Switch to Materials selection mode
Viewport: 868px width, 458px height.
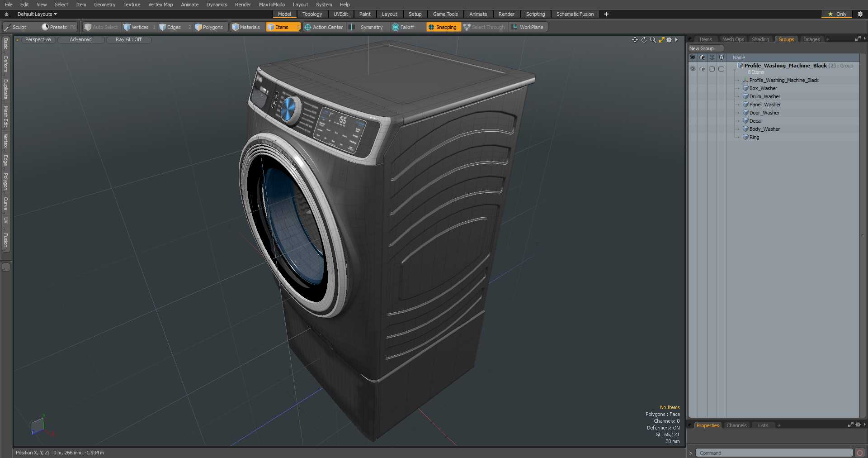[246, 27]
